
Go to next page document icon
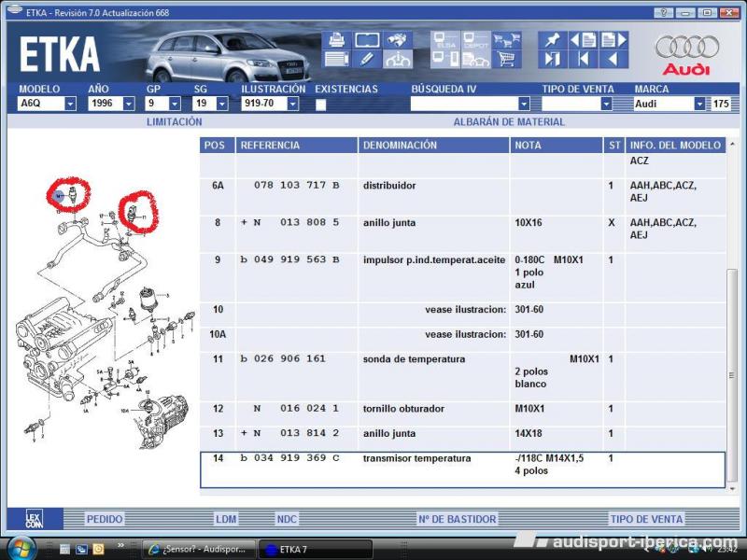pos(613,40)
